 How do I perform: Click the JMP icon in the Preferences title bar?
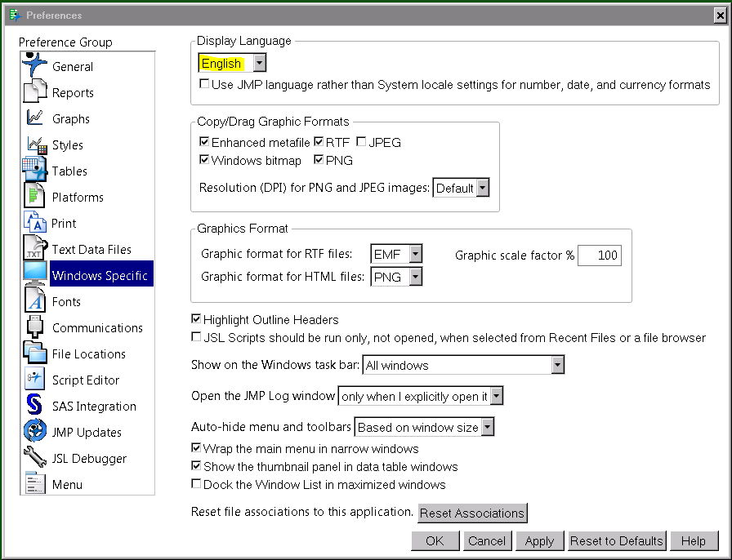[x=16, y=16]
